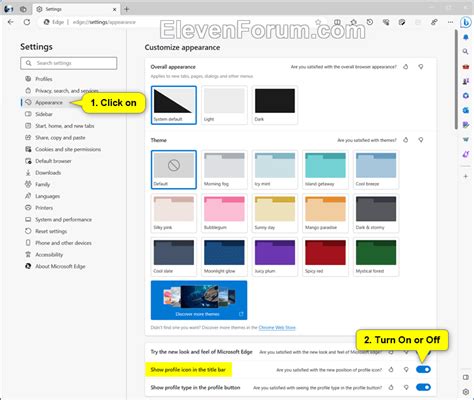Click Discover more themes banner
This screenshot has width=474, height=400.
click(199, 300)
